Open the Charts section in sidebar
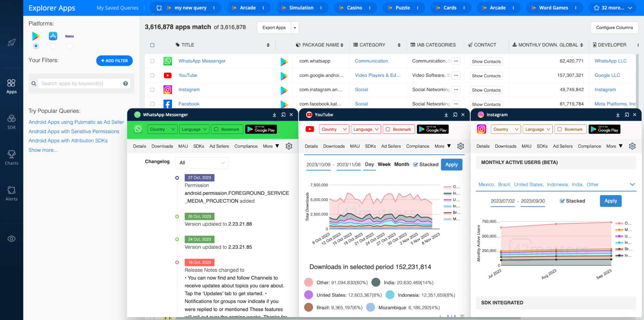The height and width of the screenshot is (320, 644). point(11,158)
